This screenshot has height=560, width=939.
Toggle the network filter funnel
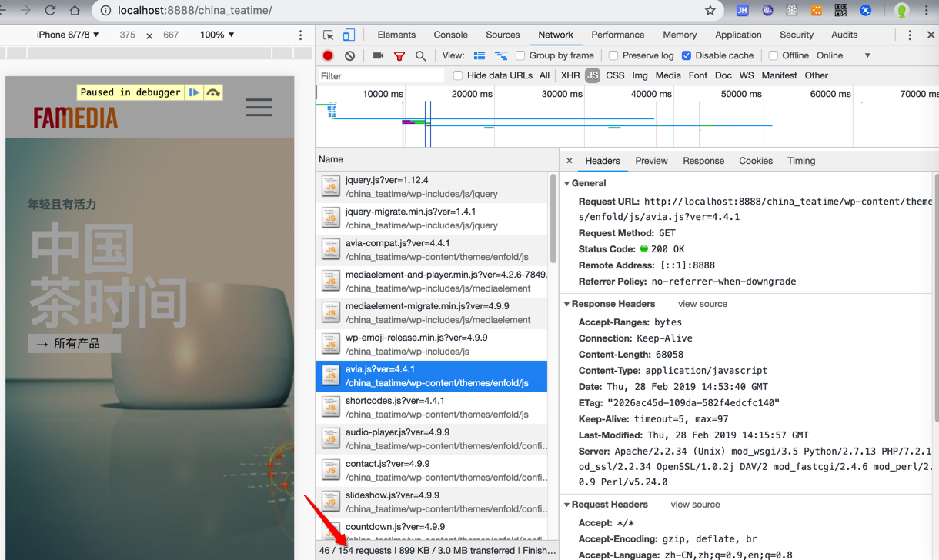click(399, 55)
